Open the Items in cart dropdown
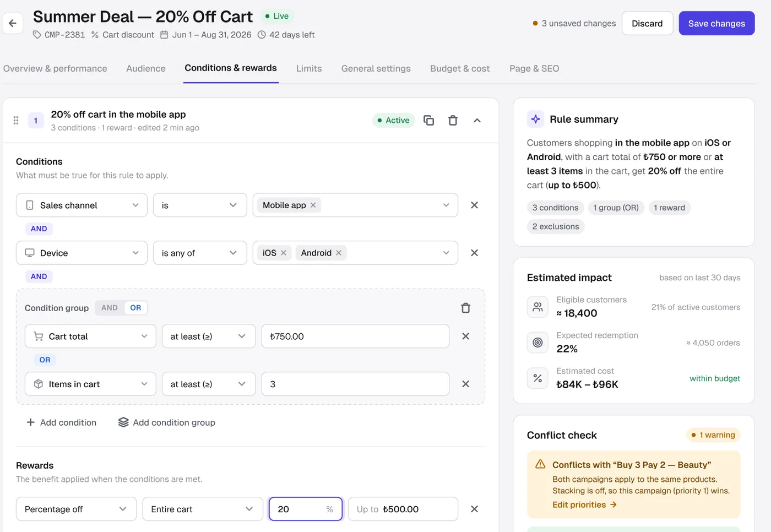Viewport: 771px width, 532px height. tap(90, 384)
